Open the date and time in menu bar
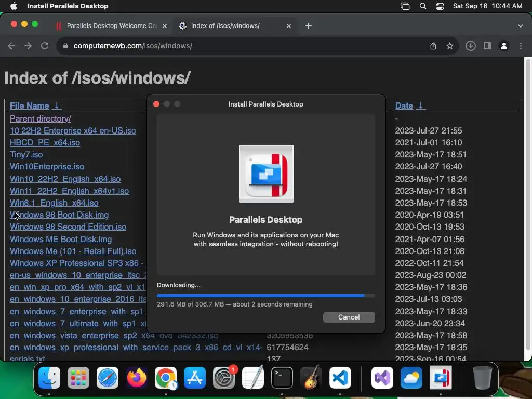Screen dimensions: 532x399 click(487, 6)
